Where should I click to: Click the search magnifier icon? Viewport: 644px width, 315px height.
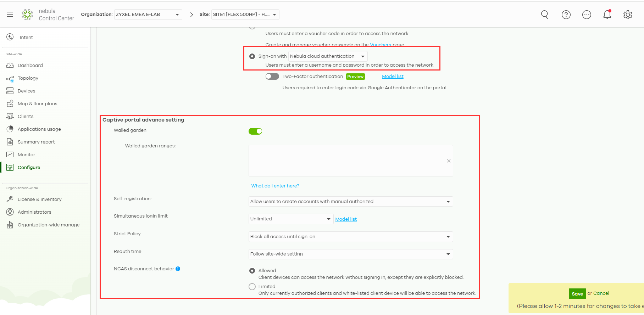(x=544, y=15)
